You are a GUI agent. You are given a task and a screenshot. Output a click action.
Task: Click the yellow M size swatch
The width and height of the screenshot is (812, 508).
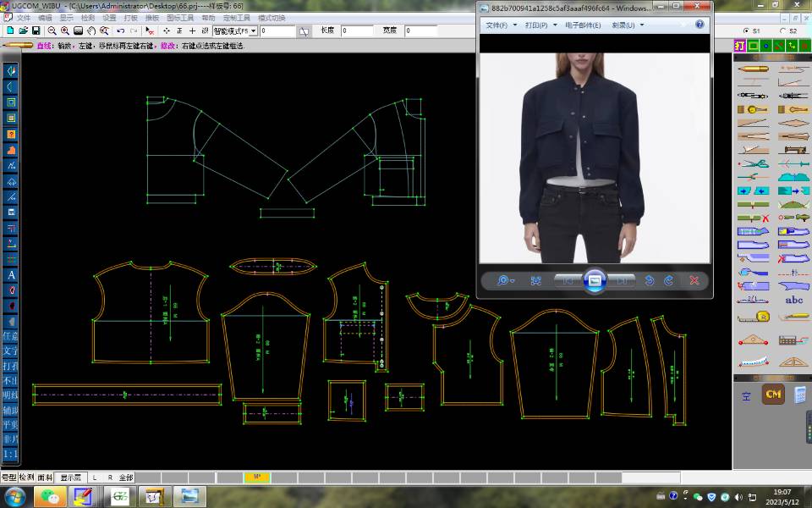click(256, 478)
